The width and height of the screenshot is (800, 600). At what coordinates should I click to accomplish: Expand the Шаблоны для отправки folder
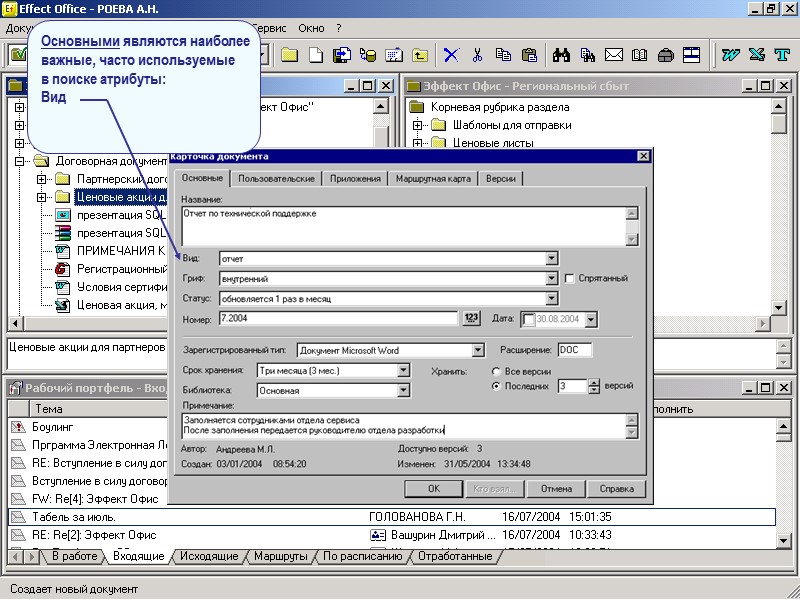(417, 125)
